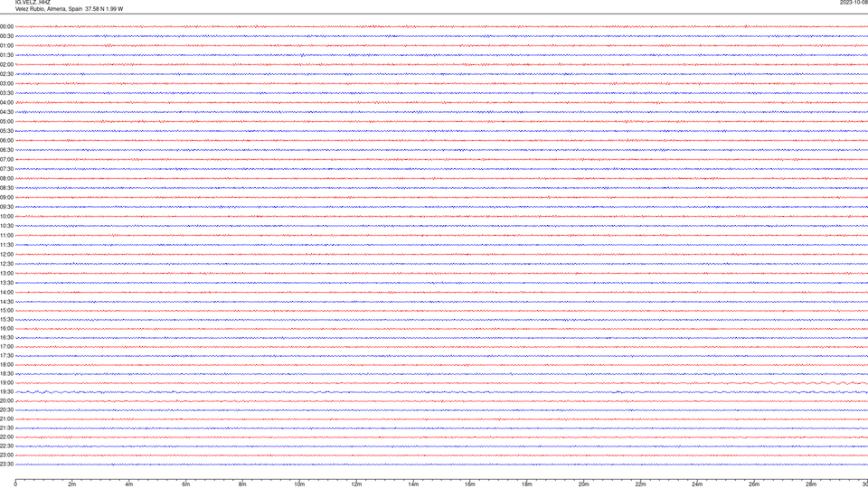Click the 8m axis tick label
This screenshot has width=868, height=488.
pyautogui.click(x=242, y=484)
